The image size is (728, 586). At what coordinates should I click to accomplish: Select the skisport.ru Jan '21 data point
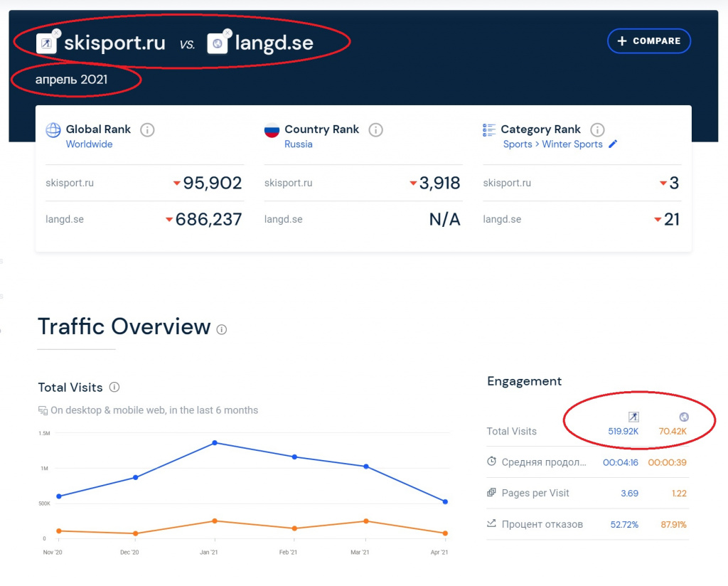[215, 443]
